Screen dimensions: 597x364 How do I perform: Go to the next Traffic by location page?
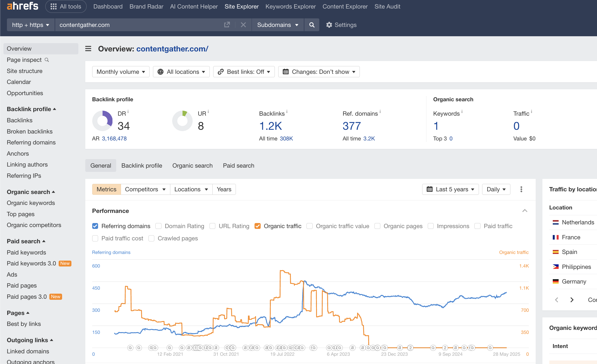click(572, 300)
